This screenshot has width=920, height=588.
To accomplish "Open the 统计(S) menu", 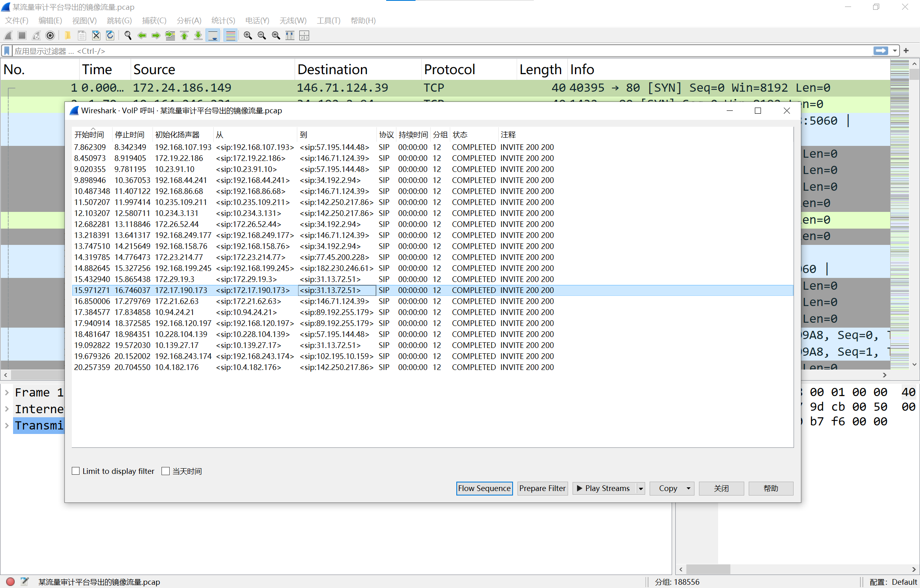I will pyautogui.click(x=223, y=20).
